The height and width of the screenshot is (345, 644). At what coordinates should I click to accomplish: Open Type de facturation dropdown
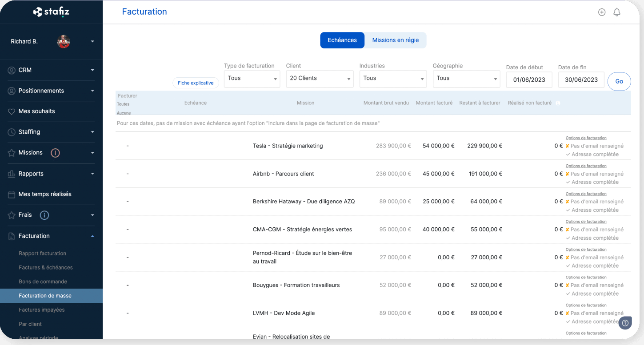(252, 79)
